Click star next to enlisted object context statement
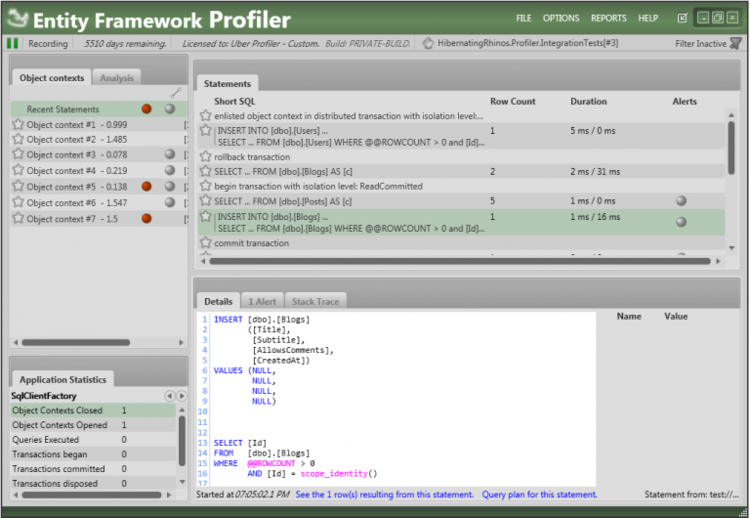 click(x=206, y=116)
